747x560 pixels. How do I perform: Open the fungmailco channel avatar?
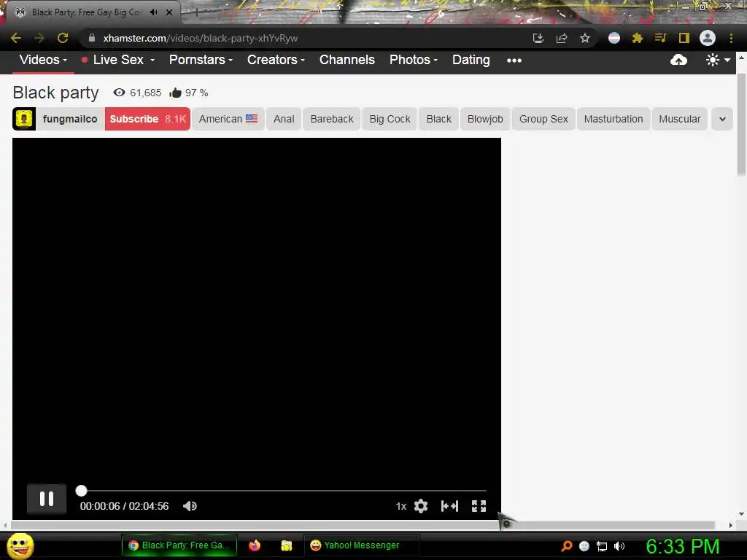point(24,119)
